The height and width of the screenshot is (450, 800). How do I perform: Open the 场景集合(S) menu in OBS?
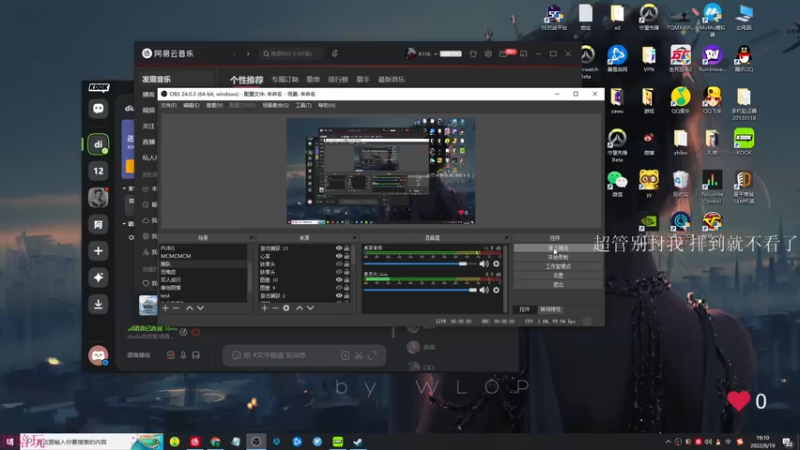[276, 105]
